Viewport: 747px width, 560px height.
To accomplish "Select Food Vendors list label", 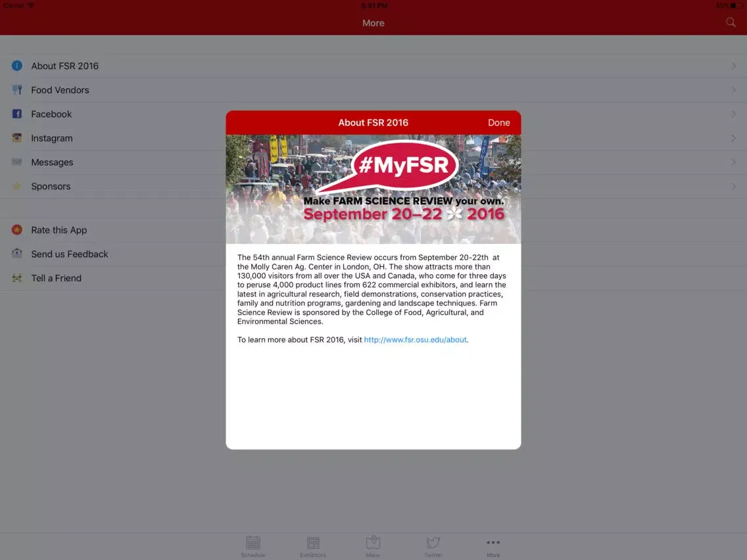I will coord(60,90).
